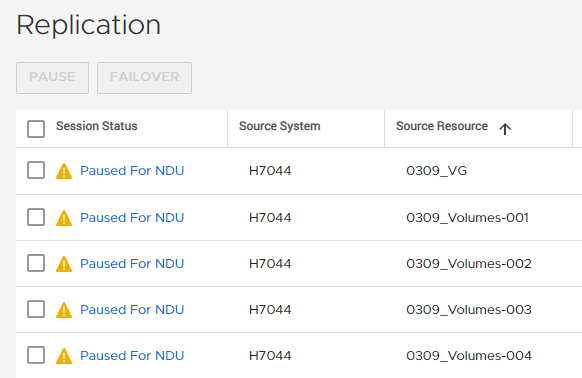Image resolution: width=582 pixels, height=378 pixels.
Task: Click H7044 cell in 0309_Volumes-002 row
Action: pyautogui.click(x=270, y=263)
